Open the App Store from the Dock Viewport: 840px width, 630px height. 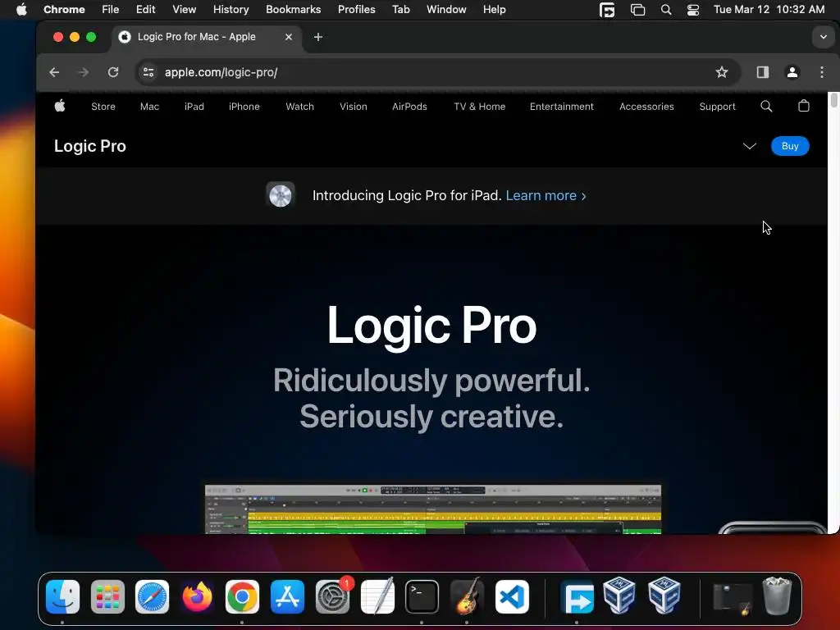coord(287,596)
